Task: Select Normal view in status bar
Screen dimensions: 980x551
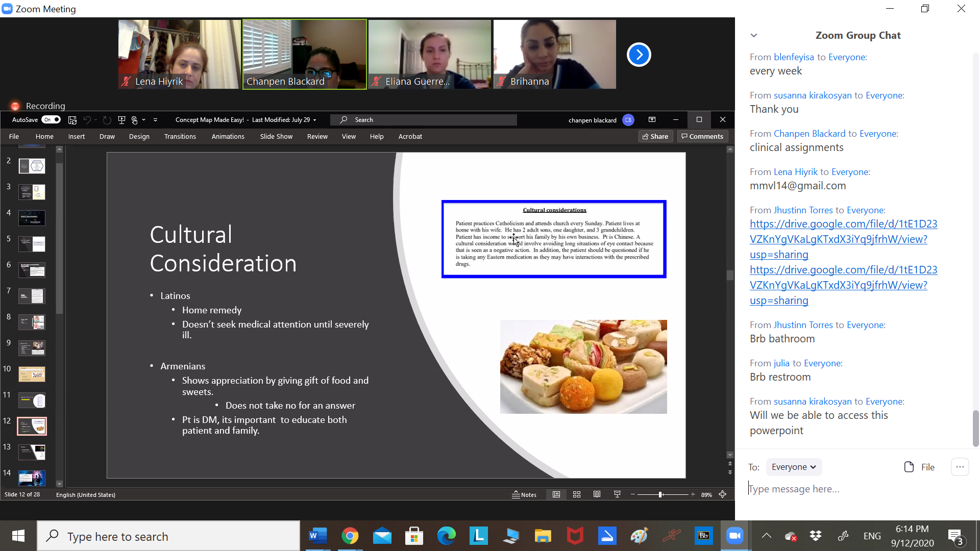Action: point(556,494)
